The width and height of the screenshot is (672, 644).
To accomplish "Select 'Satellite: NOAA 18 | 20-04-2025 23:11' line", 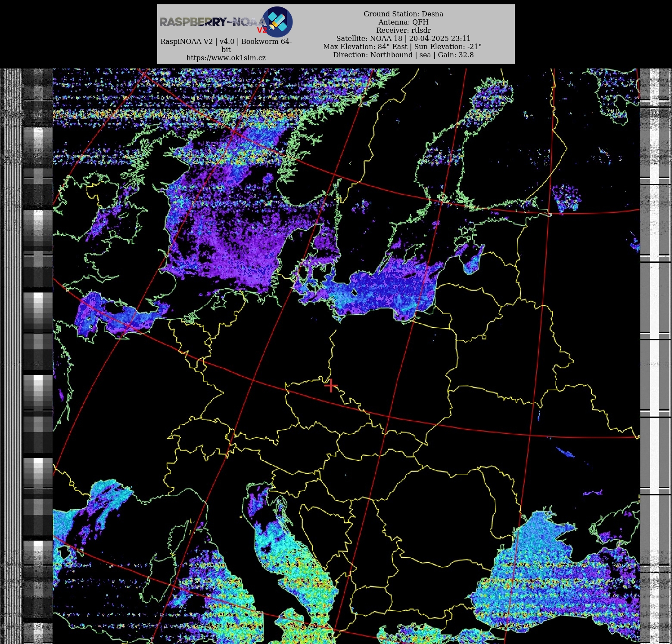I will pyautogui.click(x=403, y=38).
